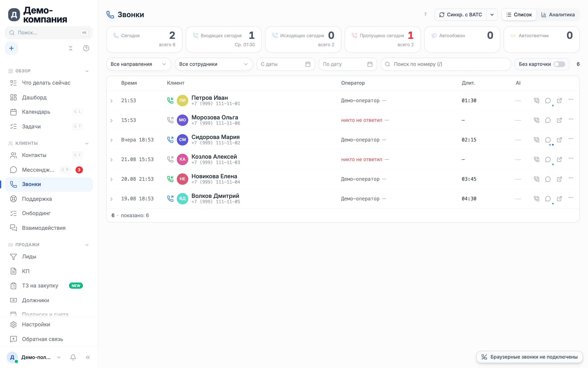The image size is (588, 368).
Task: Toggle the Без карточки switch
Action: [559, 64]
